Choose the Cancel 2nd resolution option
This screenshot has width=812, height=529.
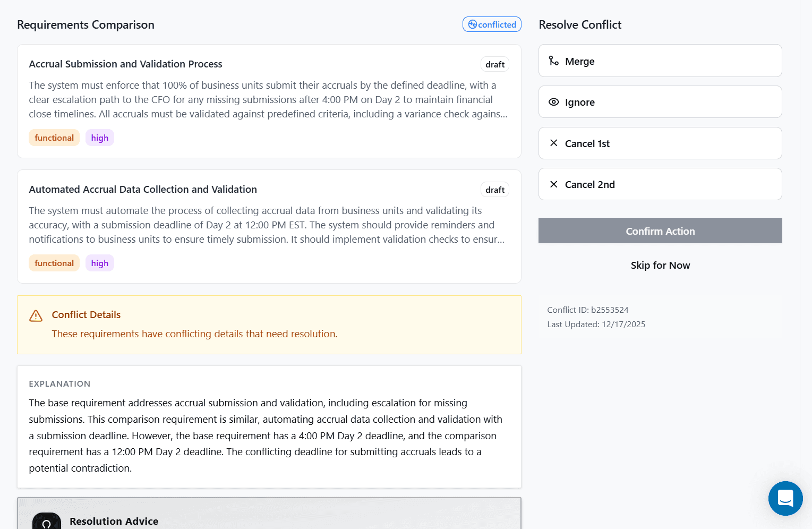(660, 184)
